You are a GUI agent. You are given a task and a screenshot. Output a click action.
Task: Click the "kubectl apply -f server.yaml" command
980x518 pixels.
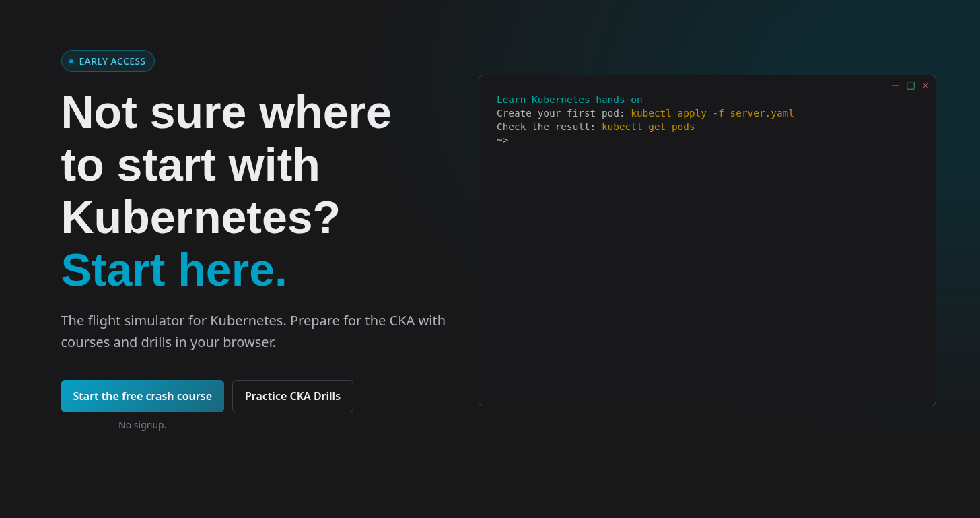pyautogui.click(x=712, y=113)
